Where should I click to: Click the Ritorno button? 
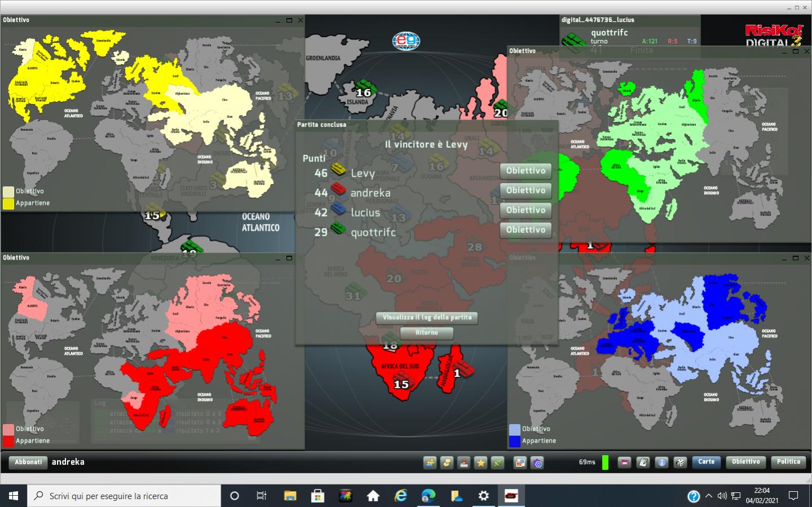[x=427, y=333]
